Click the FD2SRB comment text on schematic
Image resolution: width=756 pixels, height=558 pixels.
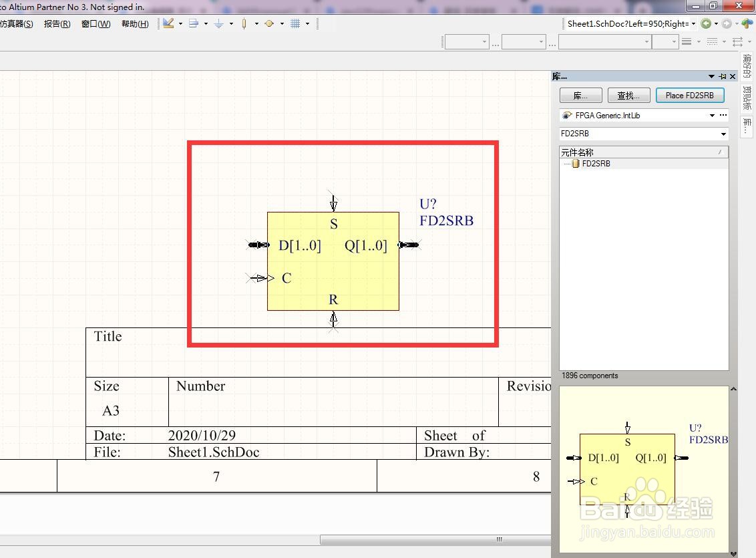click(447, 221)
